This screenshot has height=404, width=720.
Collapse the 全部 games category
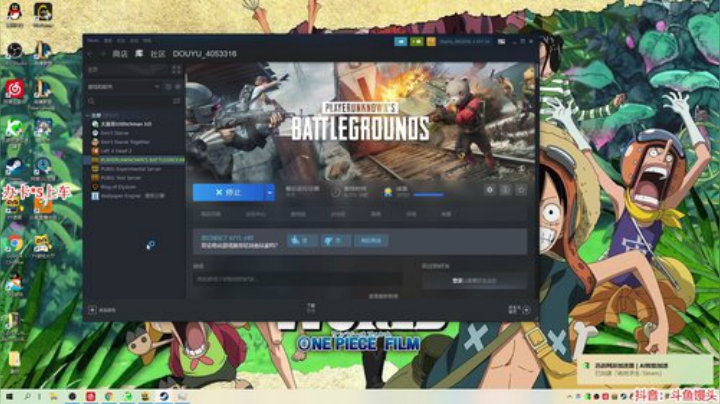(x=88, y=115)
